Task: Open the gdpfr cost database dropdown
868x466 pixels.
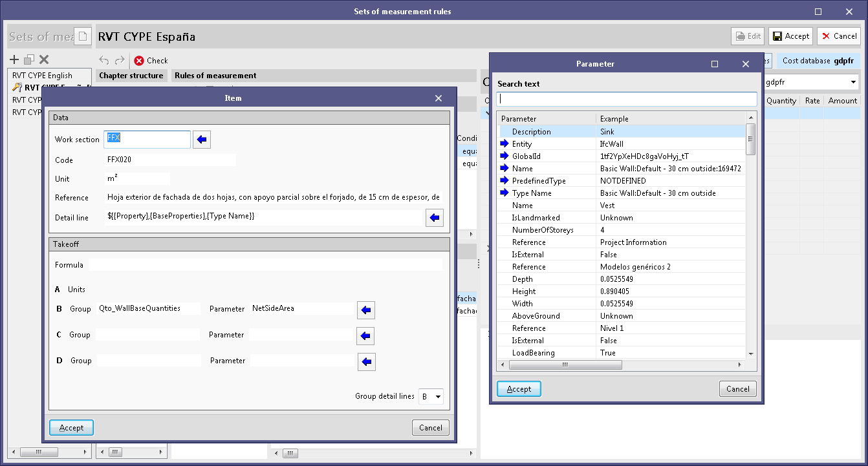Action: point(854,82)
